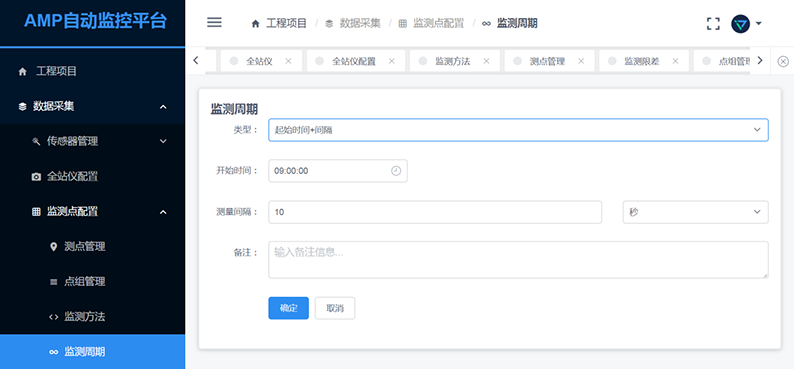Image resolution: width=794 pixels, height=369 pixels.
Task: Open the user avatar menu
Action: 740,23
